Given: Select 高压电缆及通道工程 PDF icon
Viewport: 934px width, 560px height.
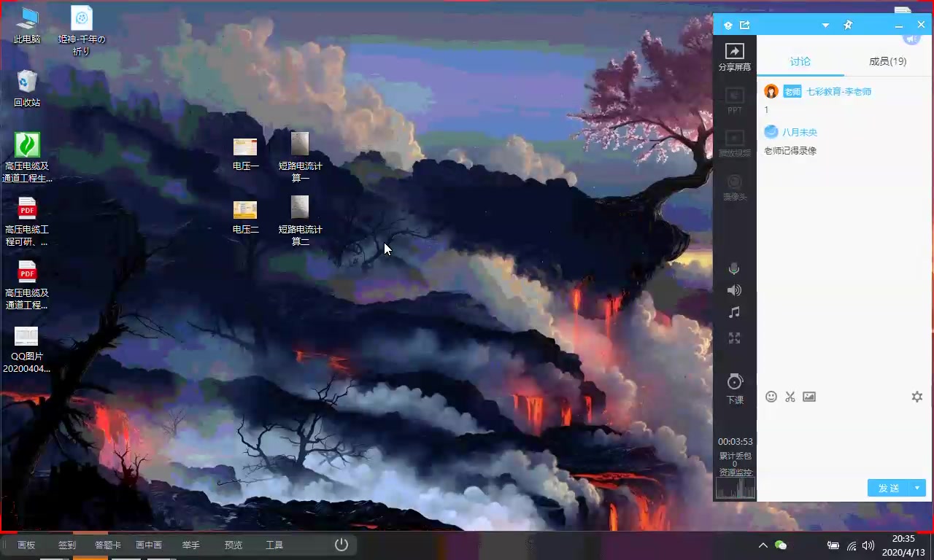Looking at the screenshot, I should click(27, 285).
